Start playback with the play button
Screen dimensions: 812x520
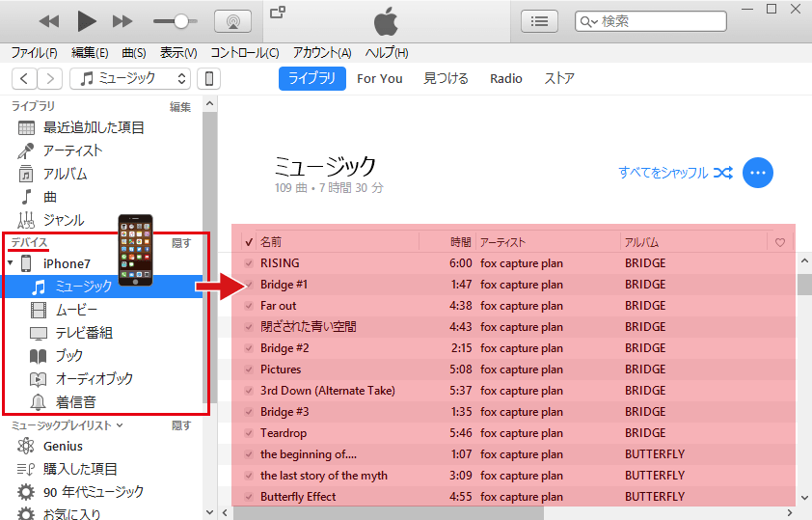87,21
